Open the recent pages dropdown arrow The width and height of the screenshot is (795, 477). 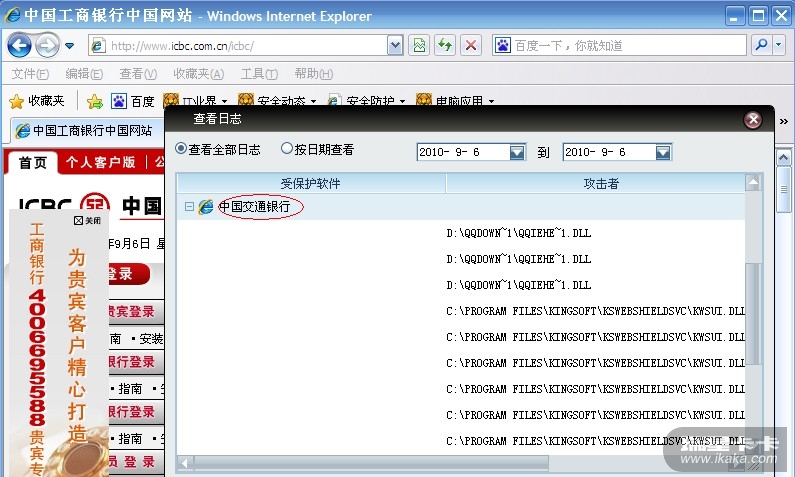[70, 46]
